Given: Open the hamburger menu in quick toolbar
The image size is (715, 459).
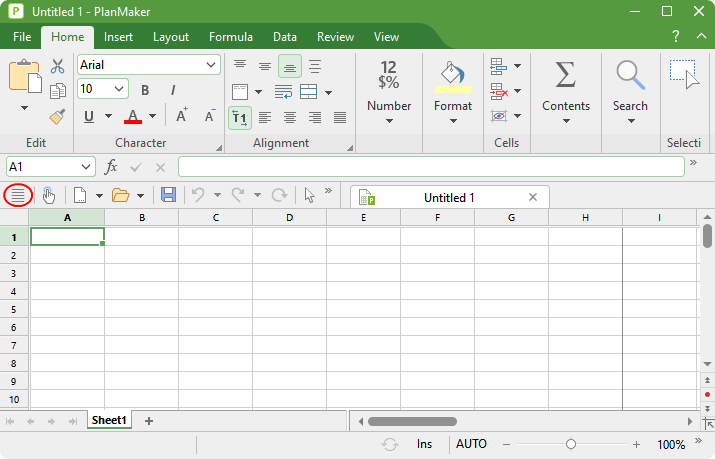Looking at the screenshot, I should point(17,195).
